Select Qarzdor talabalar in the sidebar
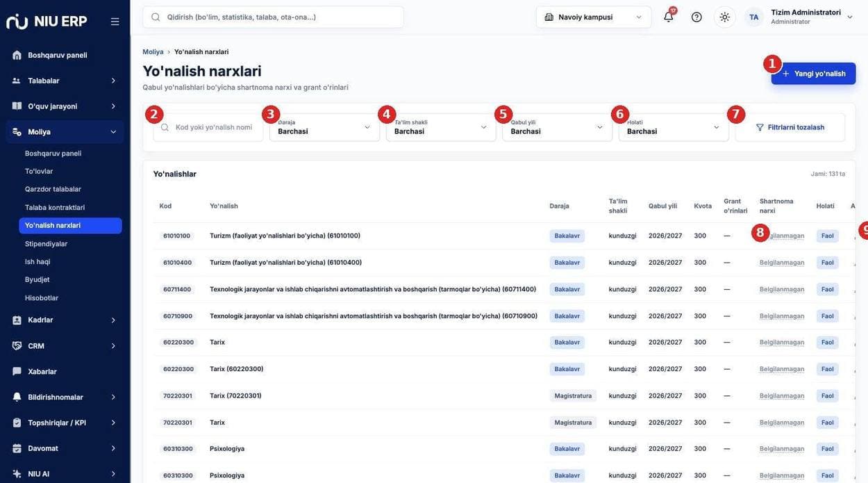The width and height of the screenshot is (868, 483). pyautogui.click(x=53, y=189)
